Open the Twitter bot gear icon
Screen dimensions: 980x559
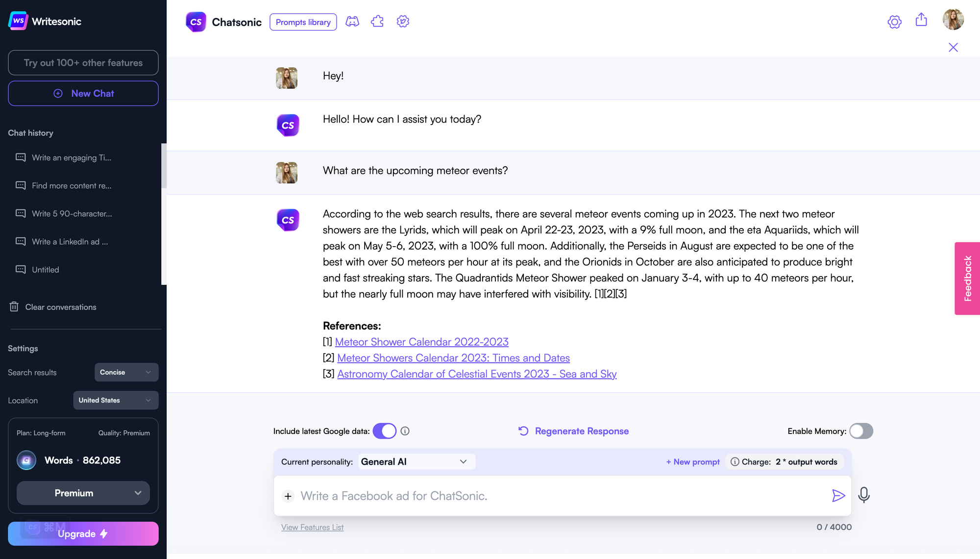(403, 22)
